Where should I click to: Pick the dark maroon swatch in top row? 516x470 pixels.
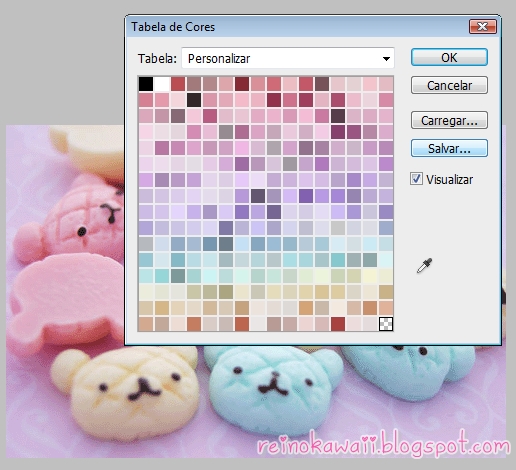pos(242,84)
